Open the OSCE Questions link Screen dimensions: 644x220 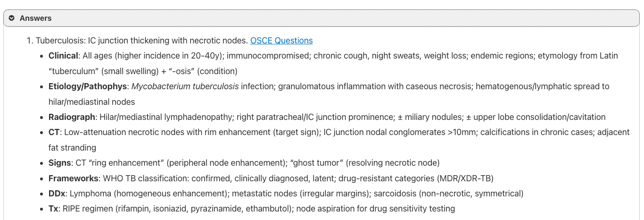point(281,40)
